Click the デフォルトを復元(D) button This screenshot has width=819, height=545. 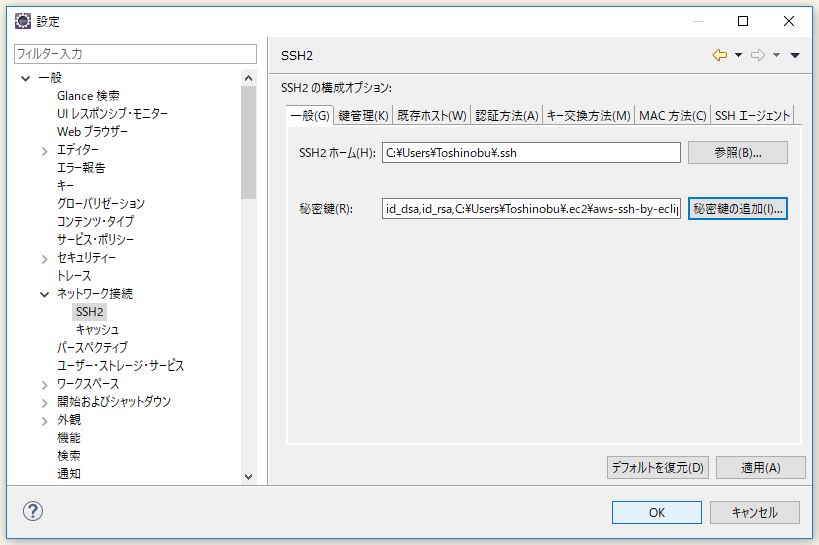[x=658, y=467]
